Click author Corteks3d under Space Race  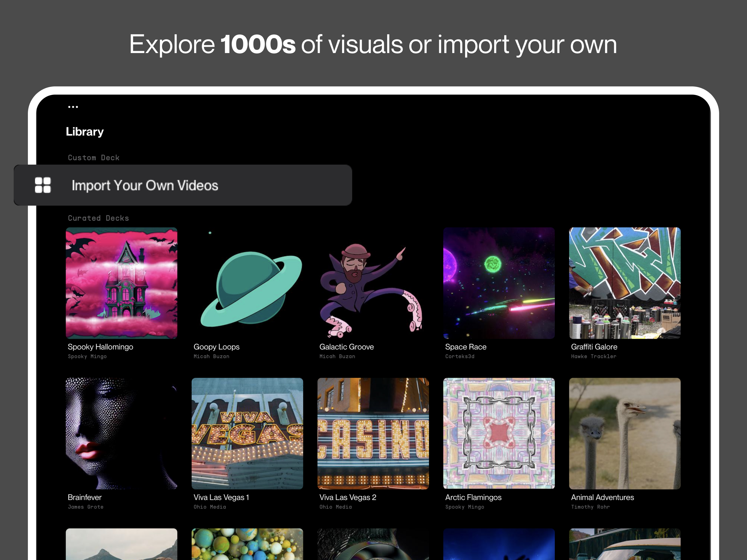click(460, 356)
